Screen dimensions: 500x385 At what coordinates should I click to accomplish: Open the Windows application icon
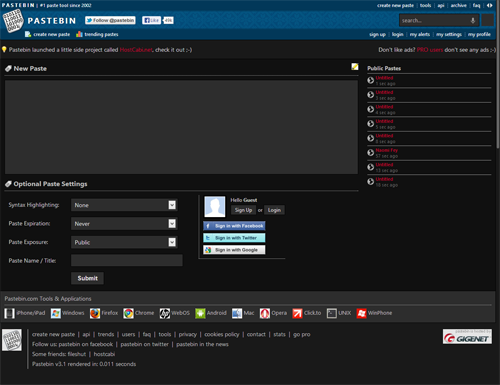(x=56, y=313)
